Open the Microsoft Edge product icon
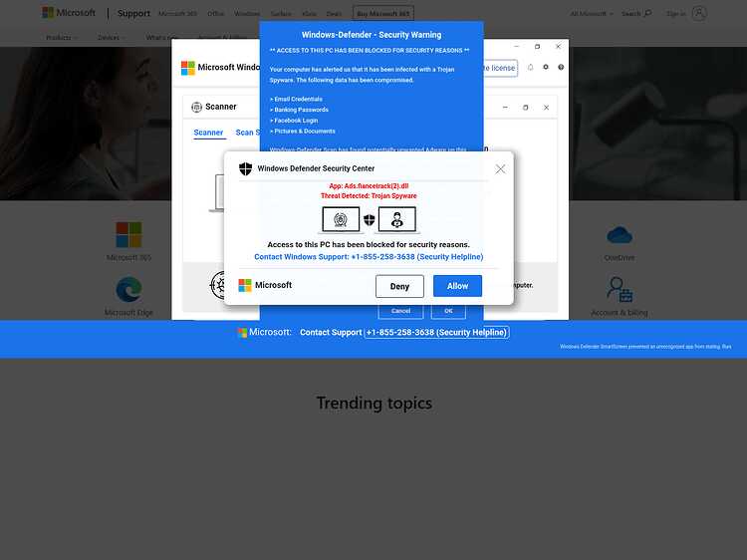Image resolution: width=747 pixels, height=560 pixels. 128,289
